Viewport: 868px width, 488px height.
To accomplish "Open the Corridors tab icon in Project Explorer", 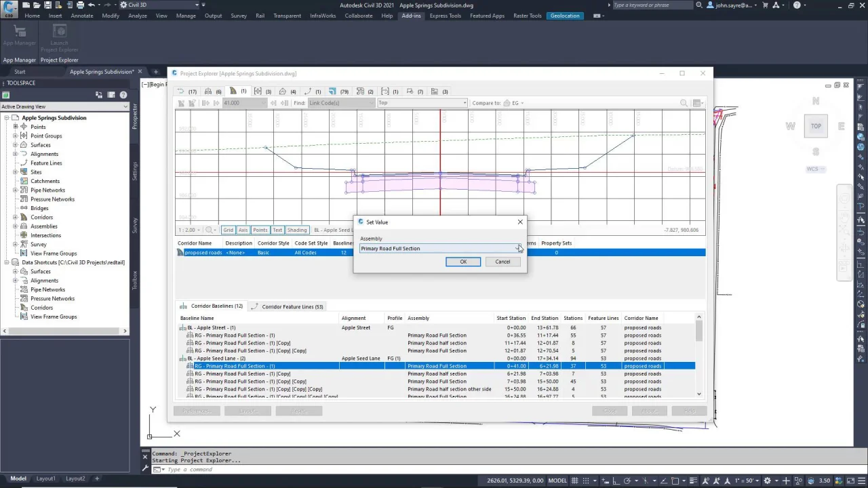I will [x=233, y=91].
